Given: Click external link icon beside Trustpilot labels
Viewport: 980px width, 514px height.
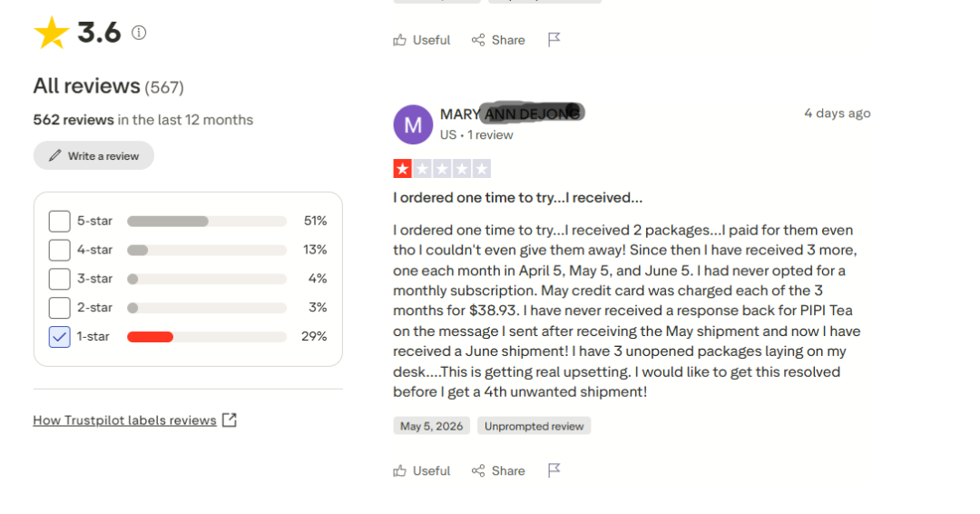Looking at the screenshot, I should click(230, 420).
